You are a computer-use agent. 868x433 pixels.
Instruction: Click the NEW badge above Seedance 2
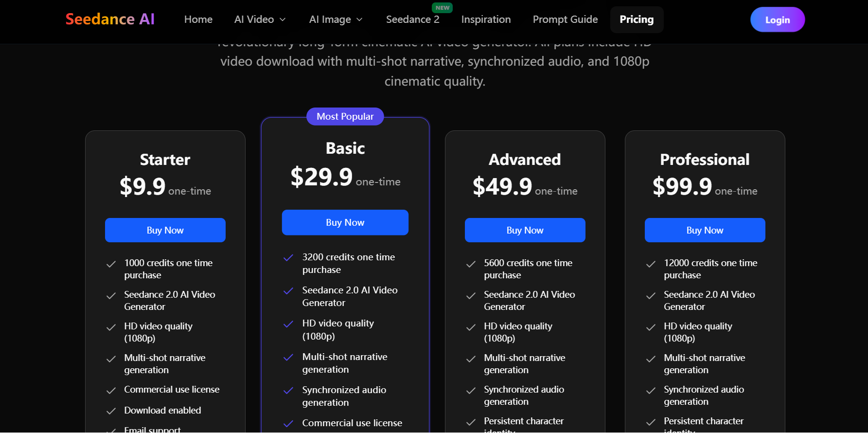point(443,7)
